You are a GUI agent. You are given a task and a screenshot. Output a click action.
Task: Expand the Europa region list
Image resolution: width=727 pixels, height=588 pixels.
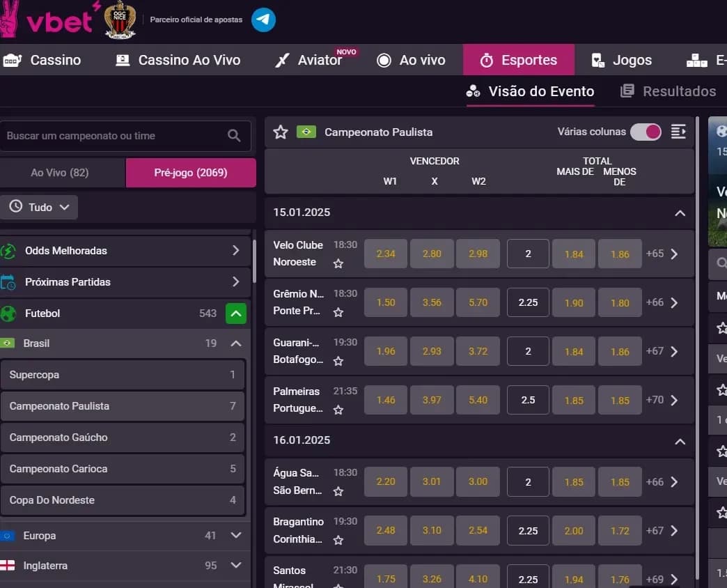point(236,536)
